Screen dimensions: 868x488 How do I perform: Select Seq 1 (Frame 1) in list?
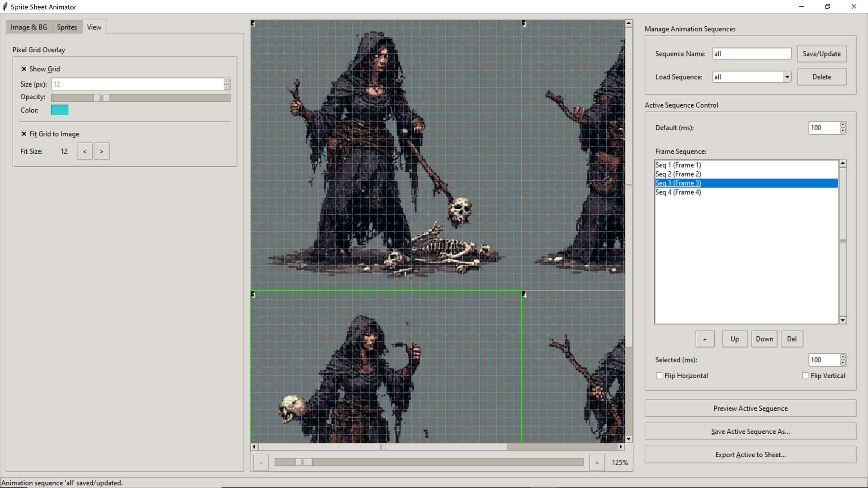point(746,165)
